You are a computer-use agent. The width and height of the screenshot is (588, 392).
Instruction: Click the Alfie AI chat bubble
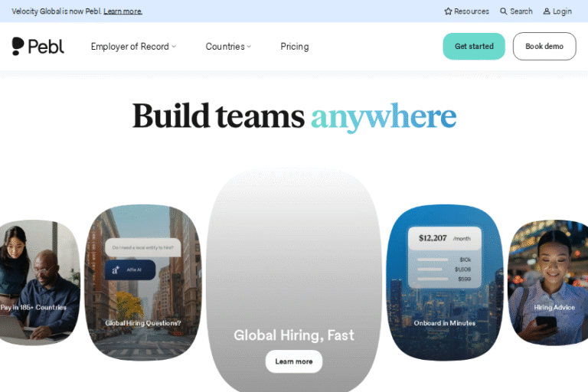130,269
